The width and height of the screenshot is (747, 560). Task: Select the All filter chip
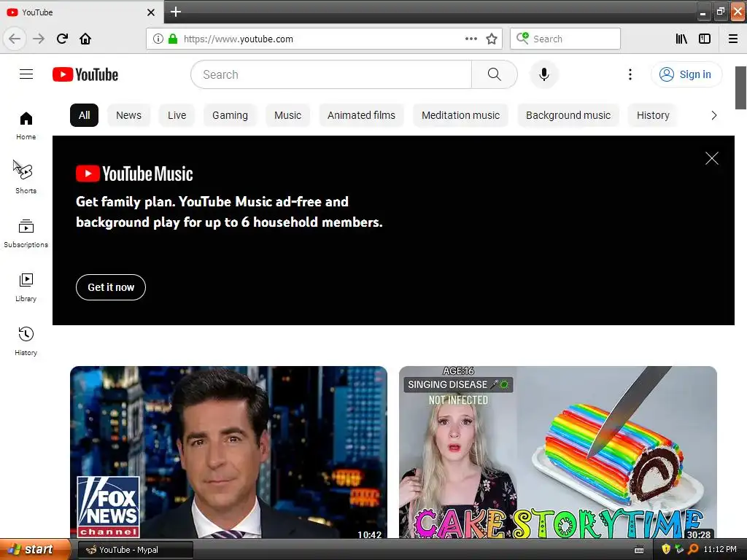[84, 115]
